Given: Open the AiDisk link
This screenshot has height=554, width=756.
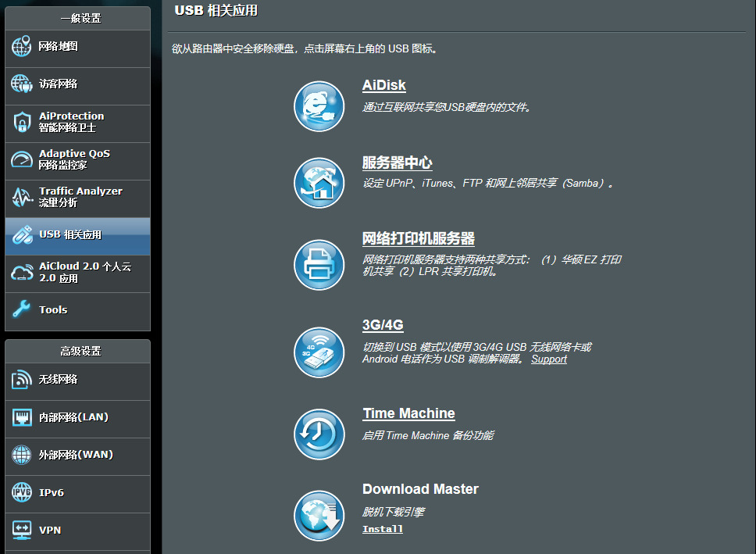Looking at the screenshot, I should [383, 85].
